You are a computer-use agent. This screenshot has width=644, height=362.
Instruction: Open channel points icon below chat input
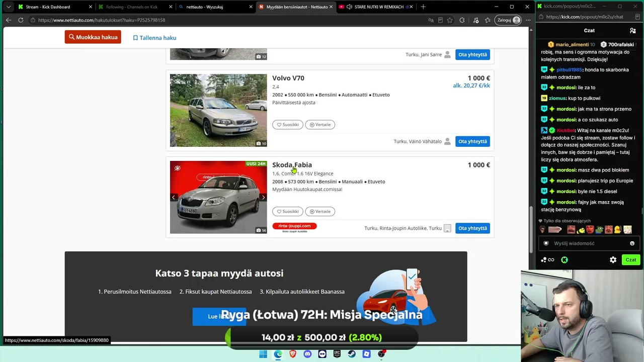(x=547, y=260)
